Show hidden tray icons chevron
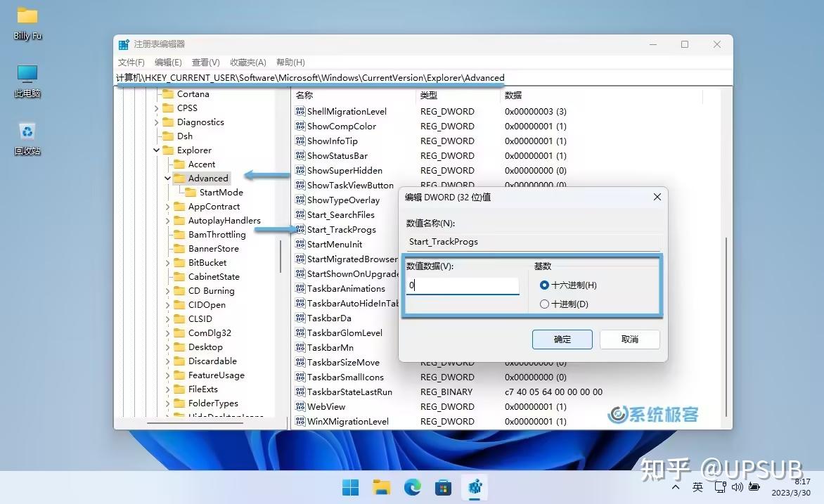824x504 pixels. 676,487
